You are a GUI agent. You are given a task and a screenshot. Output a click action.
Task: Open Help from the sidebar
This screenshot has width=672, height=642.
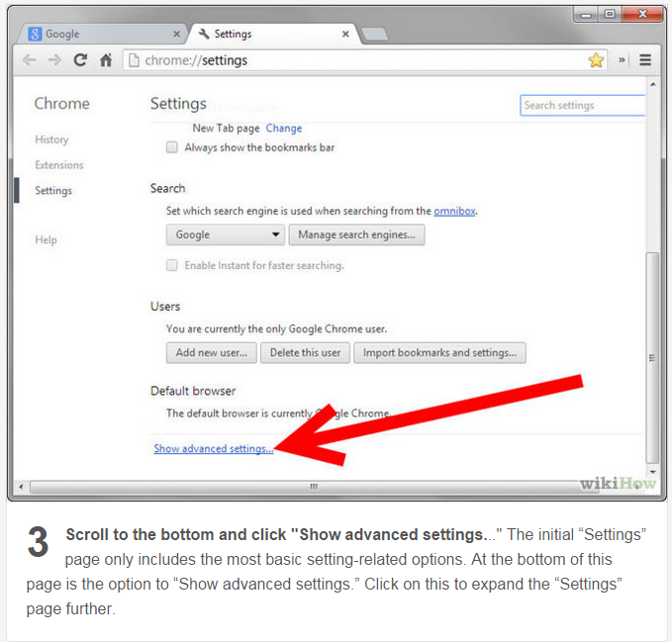(x=46, y=239)
